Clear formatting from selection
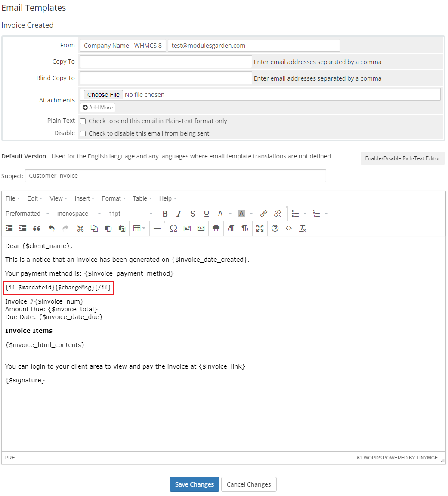This screenshot has width=448, height=496. tap(303, 228)
